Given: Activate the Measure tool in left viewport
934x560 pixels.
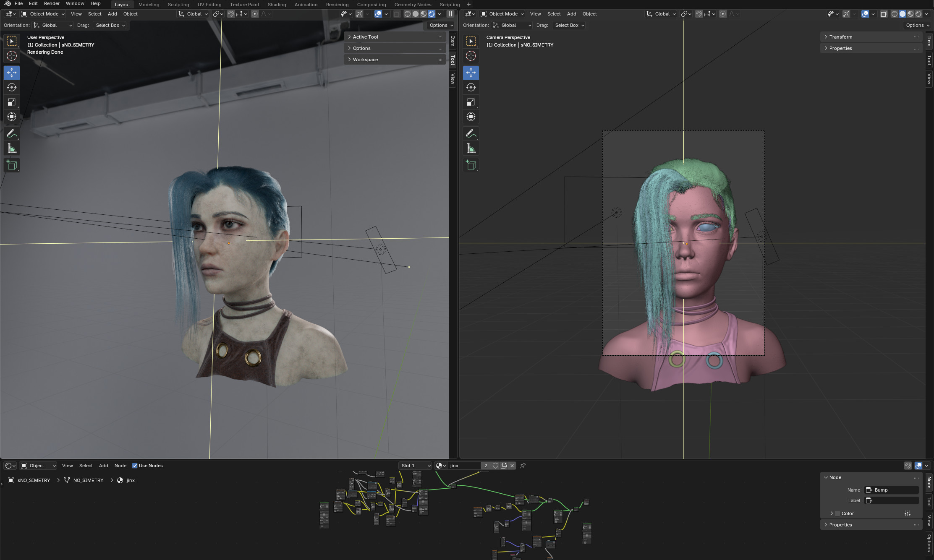Looking at the screenshot, I should 12,148.
